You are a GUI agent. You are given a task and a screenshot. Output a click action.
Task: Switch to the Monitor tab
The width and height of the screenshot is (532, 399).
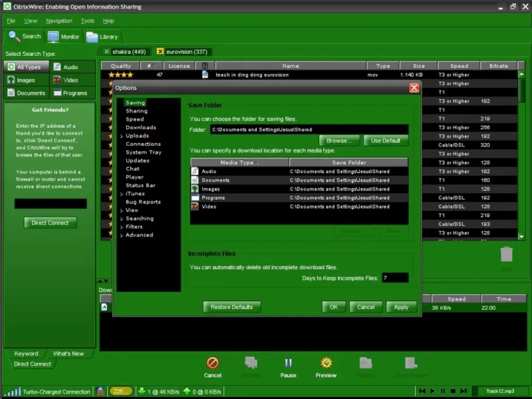pos(63,37)
